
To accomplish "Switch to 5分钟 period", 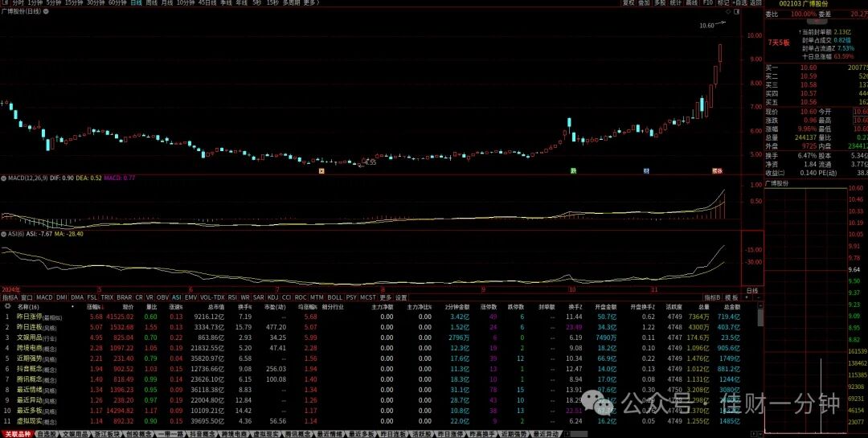I will [x=54, y=2].
